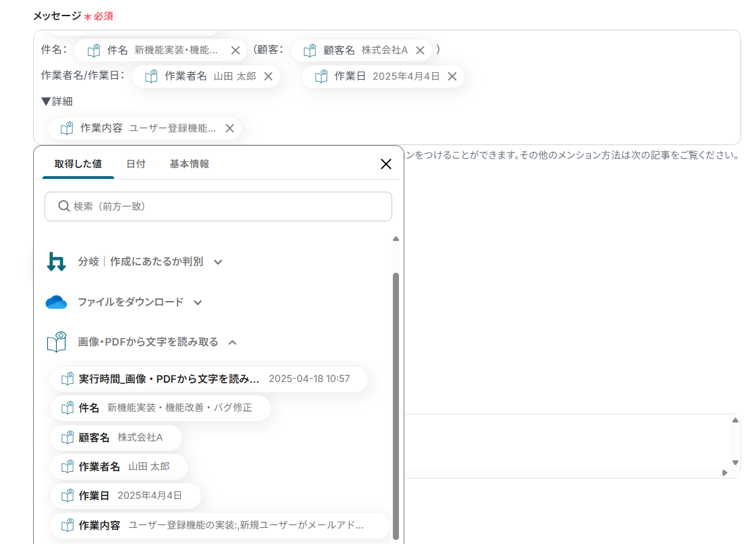756x544 pixels.
Task: Delete the 作業内容 chip in message
Action: click(x=230, y=128)
